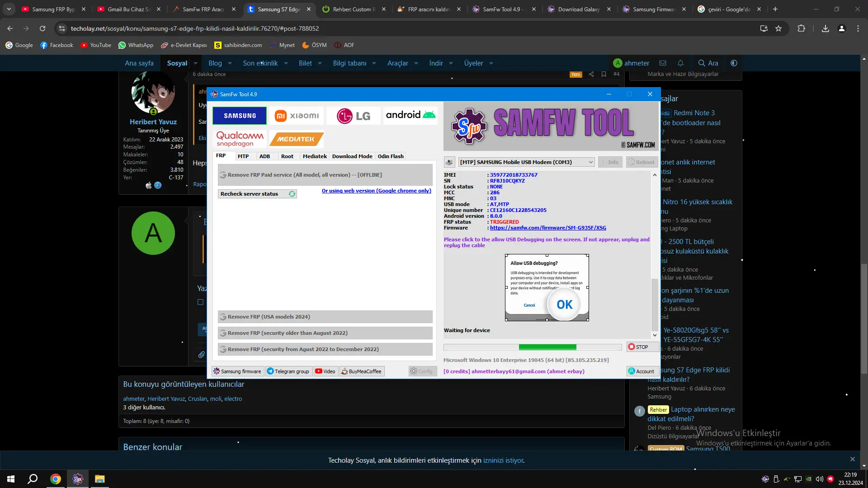Toggle the forum dark/light theme icon
Viewport: 868px width, 488px height.
pos(734,63)
